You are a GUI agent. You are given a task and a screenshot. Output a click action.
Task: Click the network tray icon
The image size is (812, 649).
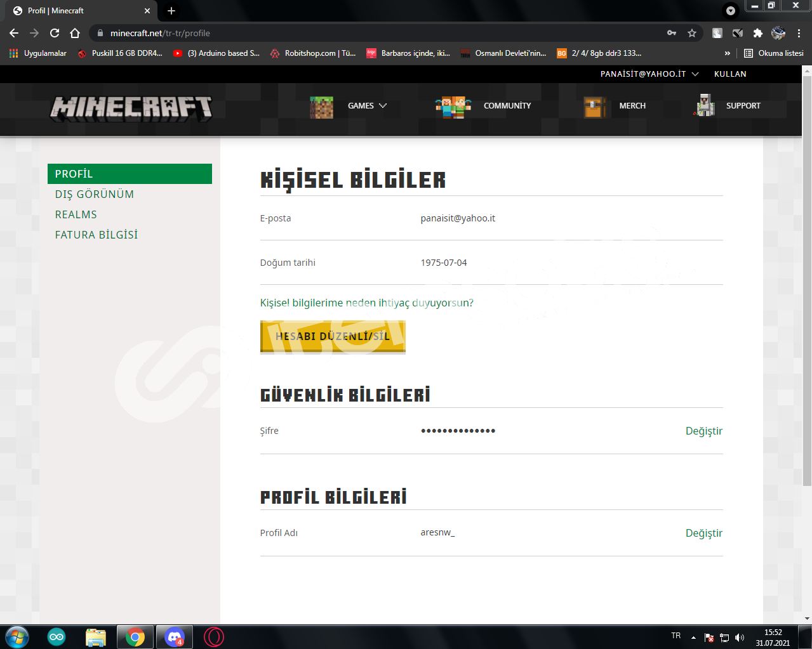coord(724,638)
